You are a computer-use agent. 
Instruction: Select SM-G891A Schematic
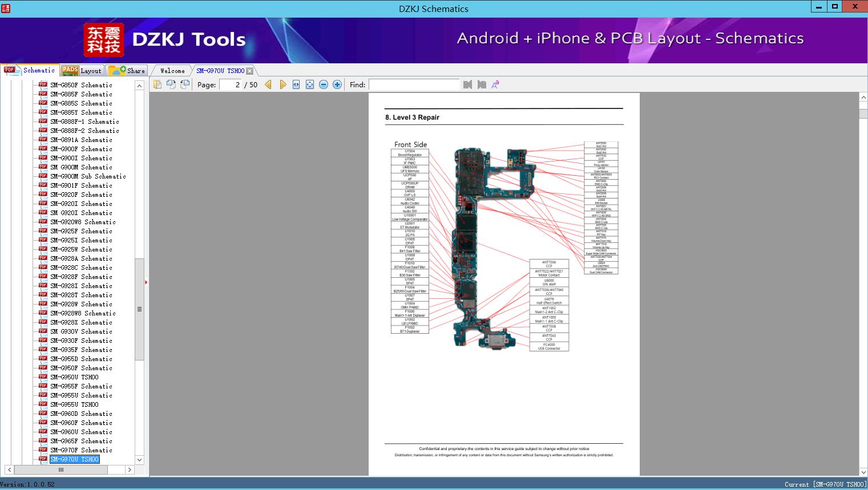(81, 140)
